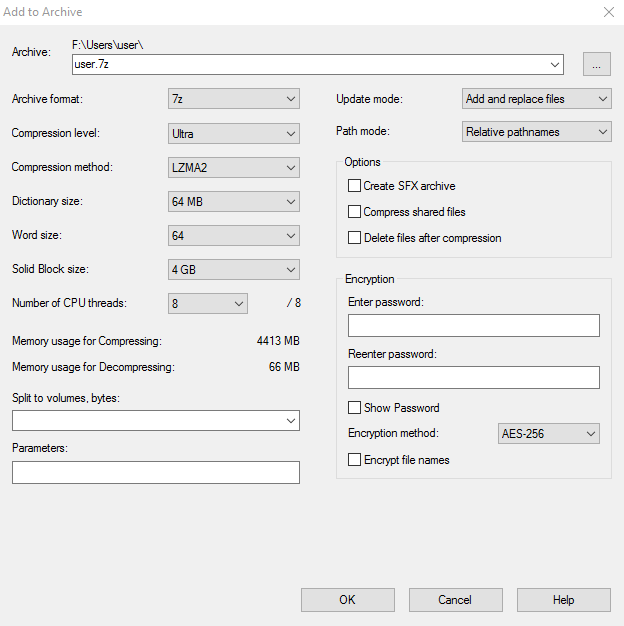
Task: Open the Archive format dropdown
Action: pos(234,99)
